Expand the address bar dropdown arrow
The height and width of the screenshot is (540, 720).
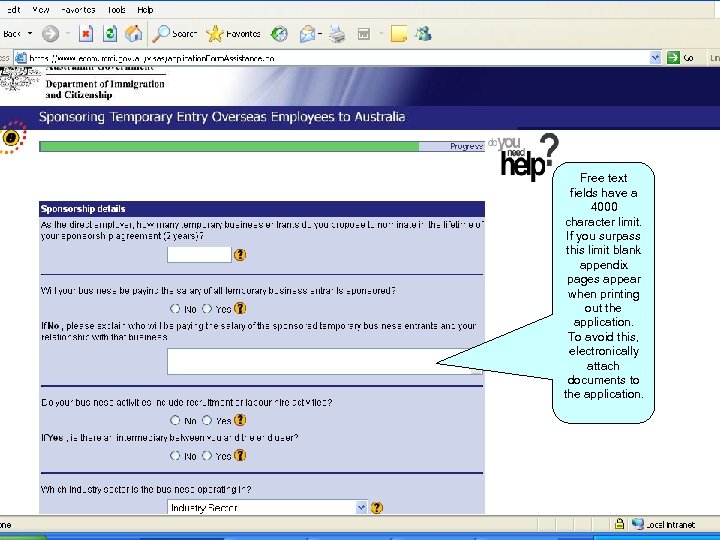click(x=655, y=57)
